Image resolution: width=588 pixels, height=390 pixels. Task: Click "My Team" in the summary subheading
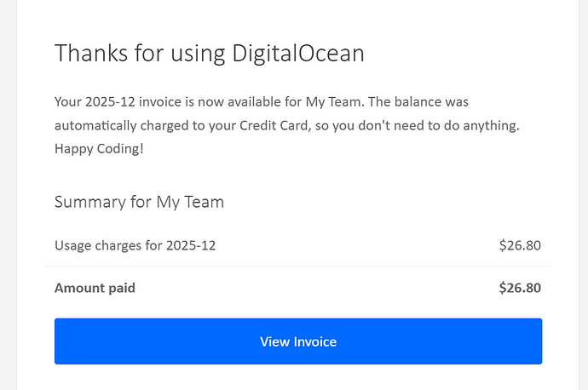[189, 202]
